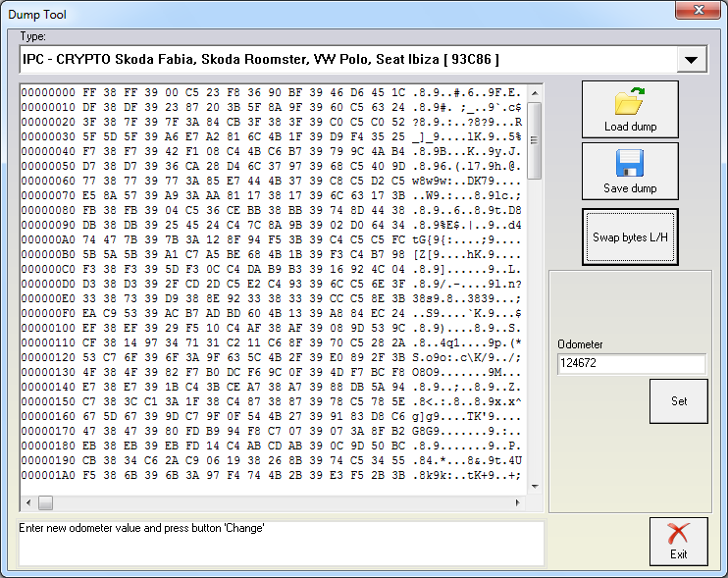This screenshot has width=728, height=578.
Task: Open the Type dropdown arrow
Action: [x=691, y=60]
